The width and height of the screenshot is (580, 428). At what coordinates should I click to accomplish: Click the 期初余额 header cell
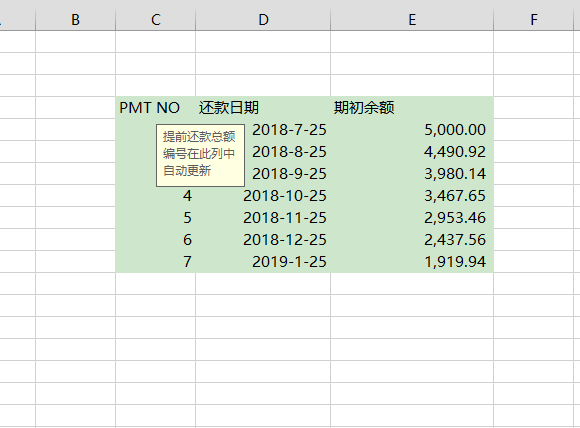coord(412,108)
